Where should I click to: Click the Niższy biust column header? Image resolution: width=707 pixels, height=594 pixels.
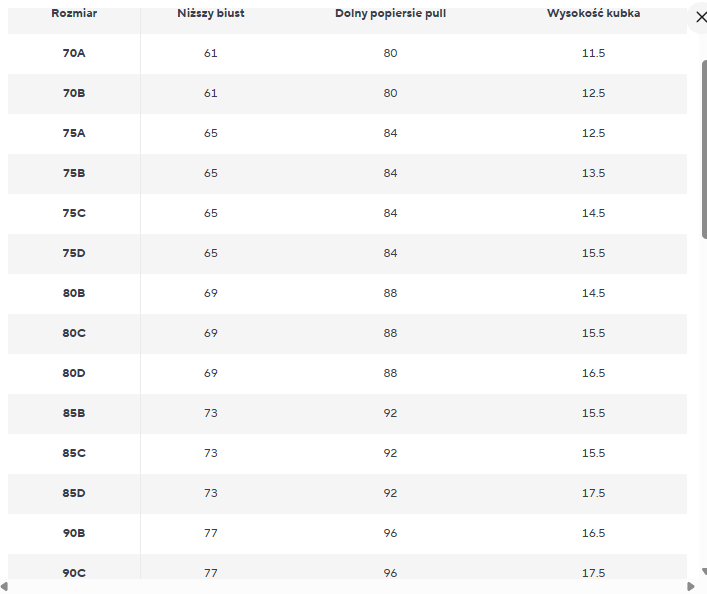210,14
